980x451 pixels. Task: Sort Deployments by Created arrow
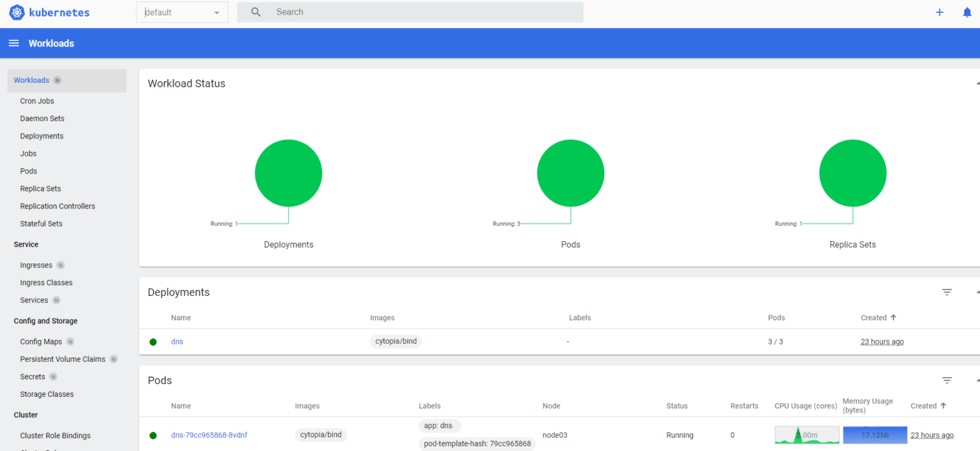point(893,318)
